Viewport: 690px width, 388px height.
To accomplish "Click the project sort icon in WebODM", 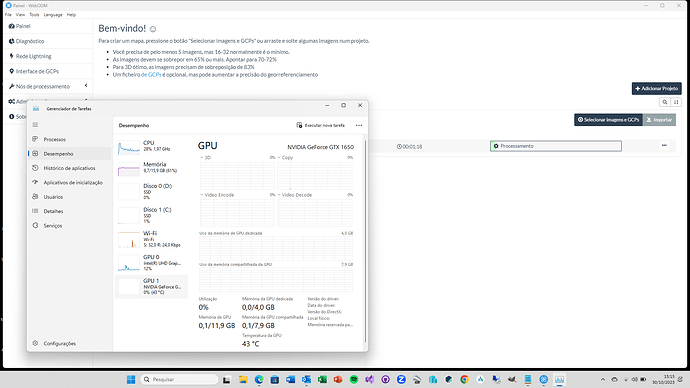I will 676,102.
